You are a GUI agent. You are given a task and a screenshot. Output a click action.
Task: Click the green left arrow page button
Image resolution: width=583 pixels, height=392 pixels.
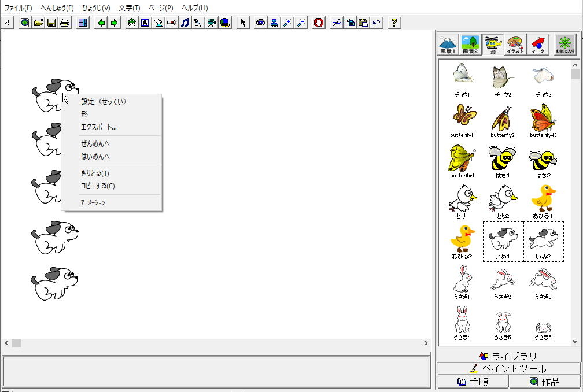(x=102, y=23)
